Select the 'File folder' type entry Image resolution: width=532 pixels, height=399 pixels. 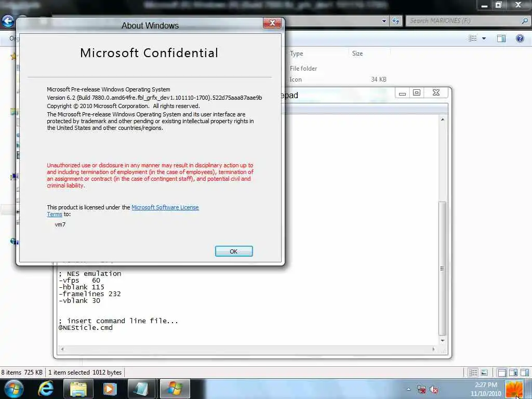[303, 68]
